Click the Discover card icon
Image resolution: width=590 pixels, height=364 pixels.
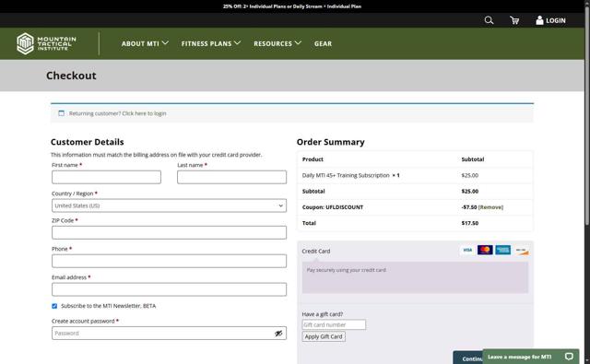point(521,250)
